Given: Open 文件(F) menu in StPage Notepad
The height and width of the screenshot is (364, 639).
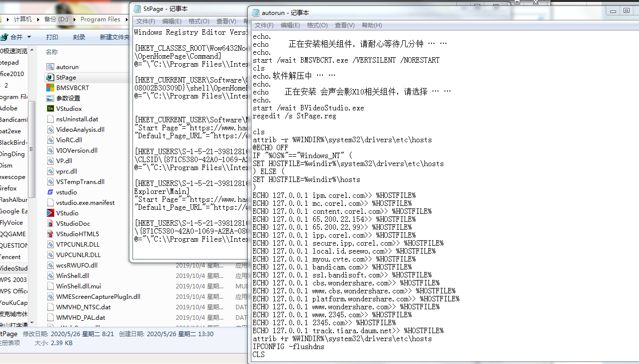Looking at the screenshot, I should pos(146,21).
